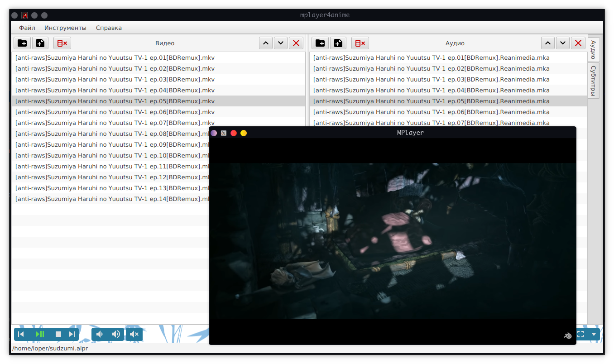Open the dropdown arrow beside fullscreen button

tap(594, 335)
